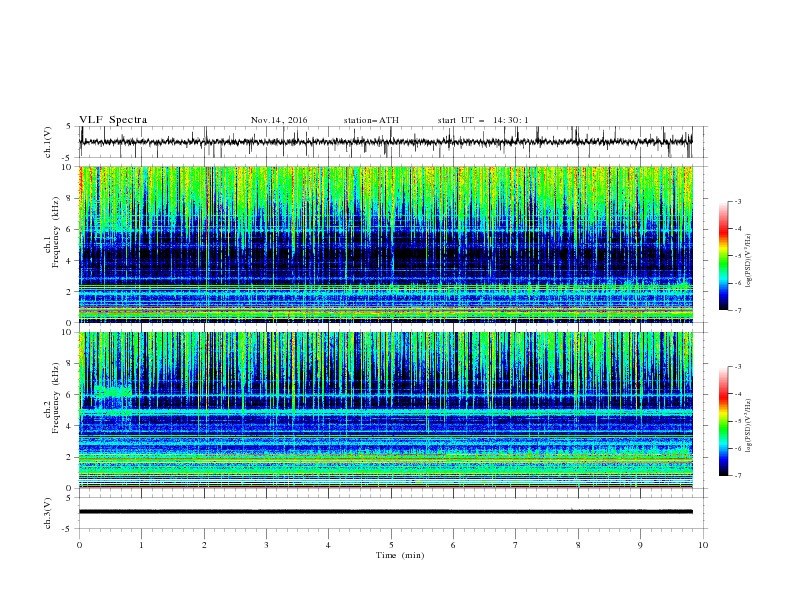Click the "station=ATH" header label
This screenshot has width=792, height=612.
(x=371, y=120)
